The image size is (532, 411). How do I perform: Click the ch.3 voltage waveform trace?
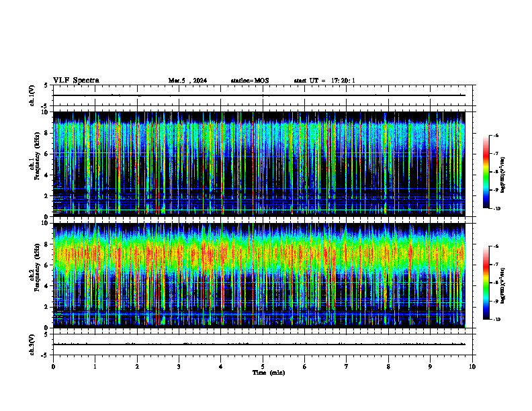tap(259, 345)
